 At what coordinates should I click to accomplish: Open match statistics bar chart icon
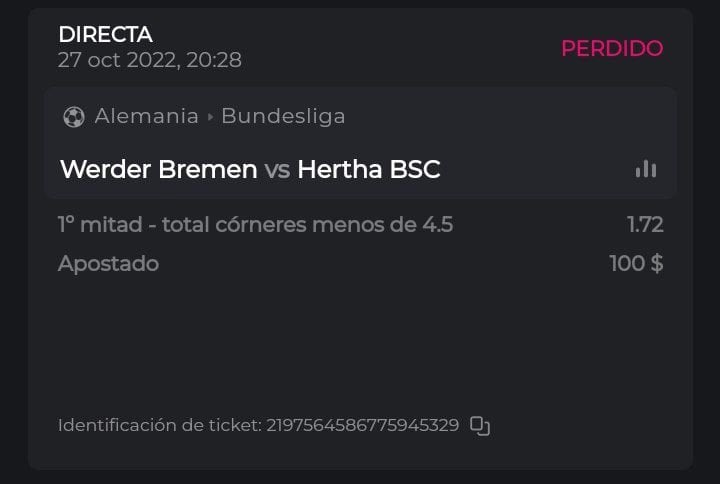646,169
